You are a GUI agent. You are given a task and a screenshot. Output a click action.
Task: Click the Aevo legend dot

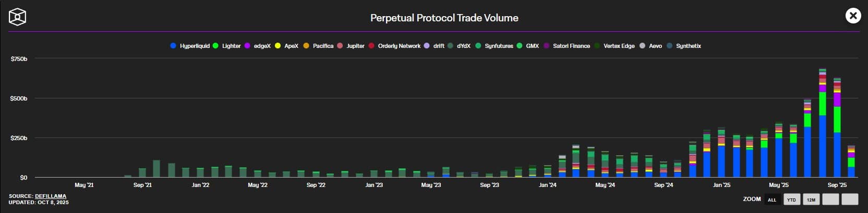[642, 46]
